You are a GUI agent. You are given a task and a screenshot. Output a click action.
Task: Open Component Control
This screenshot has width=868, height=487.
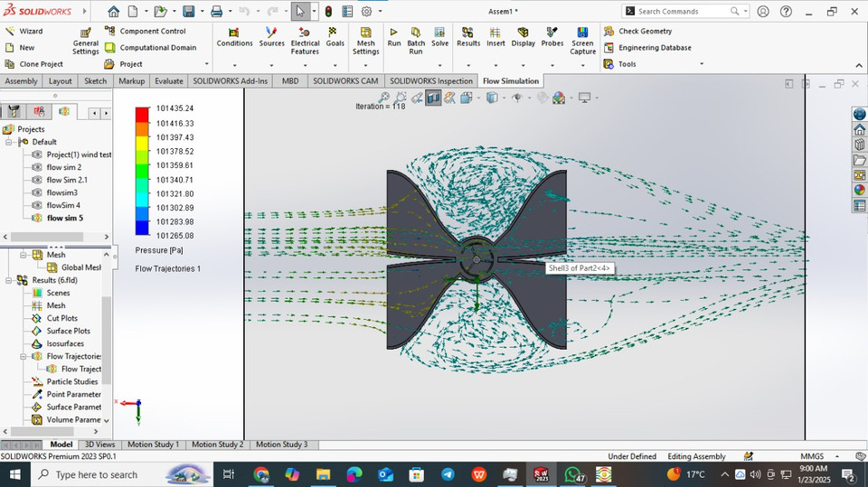click(x=145, y=31)
